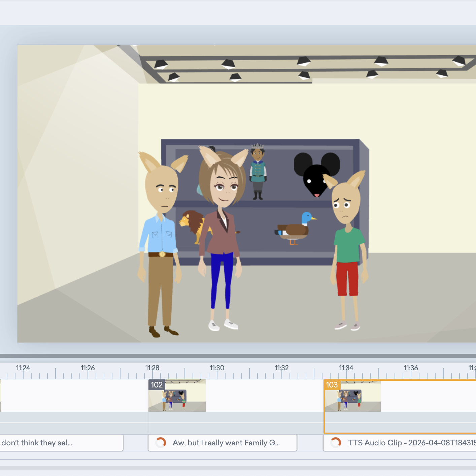This screenshot has width=476, height=476.
Task: Click the 103 scene number badge
Action: tap(332, 385)
